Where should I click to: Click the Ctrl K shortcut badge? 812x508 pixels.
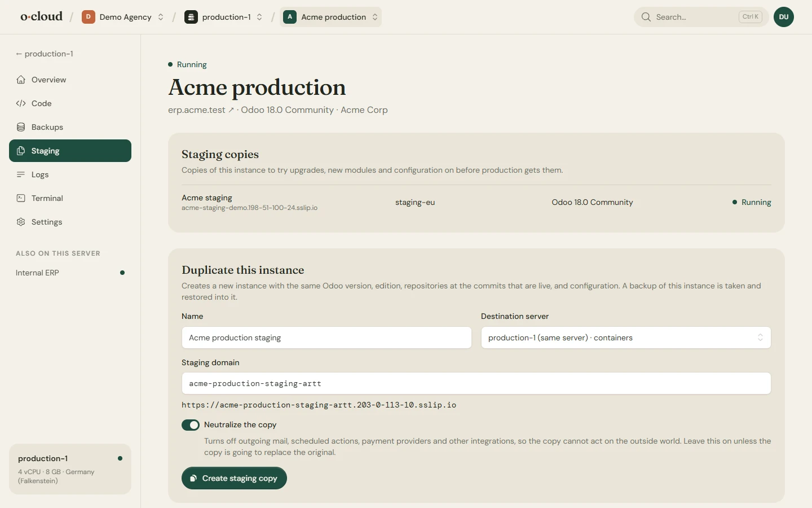point(751,17)
